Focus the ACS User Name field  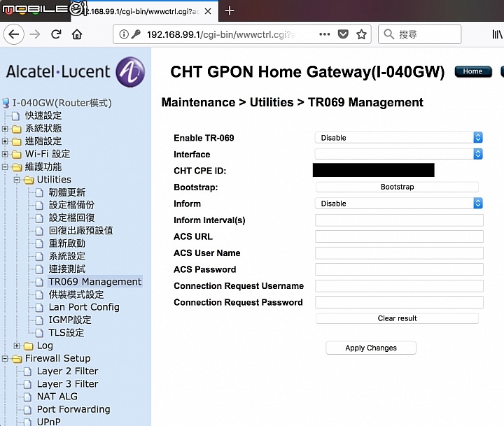pos(399,253)
